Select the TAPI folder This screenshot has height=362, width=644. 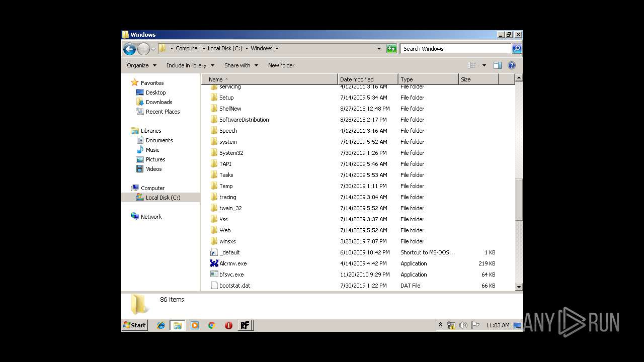(x=225, y=164)
